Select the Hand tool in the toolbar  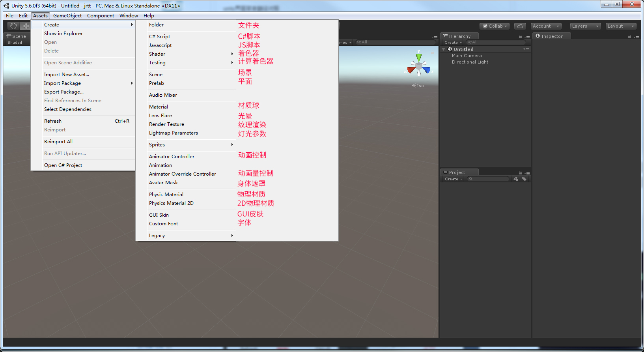tap(13, 26)
